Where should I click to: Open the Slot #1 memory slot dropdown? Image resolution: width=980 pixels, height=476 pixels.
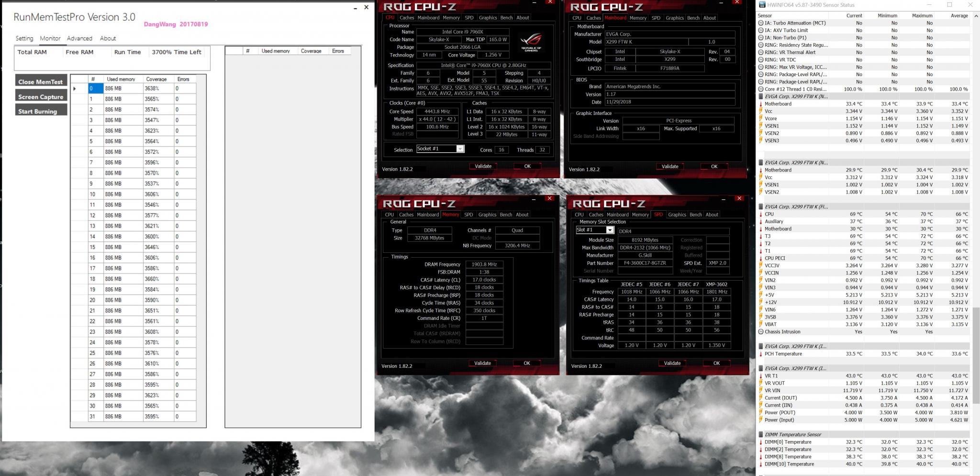[610, 230]
